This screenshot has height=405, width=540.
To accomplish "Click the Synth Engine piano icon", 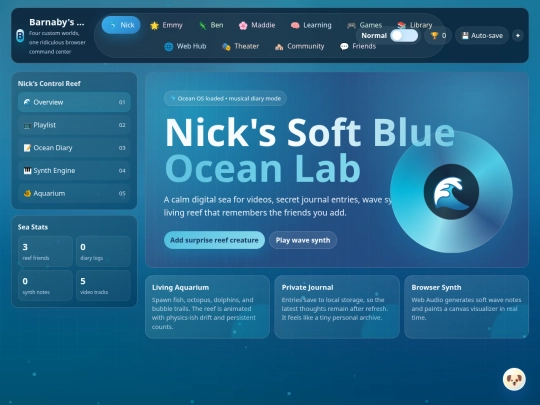I will (27, 170).
